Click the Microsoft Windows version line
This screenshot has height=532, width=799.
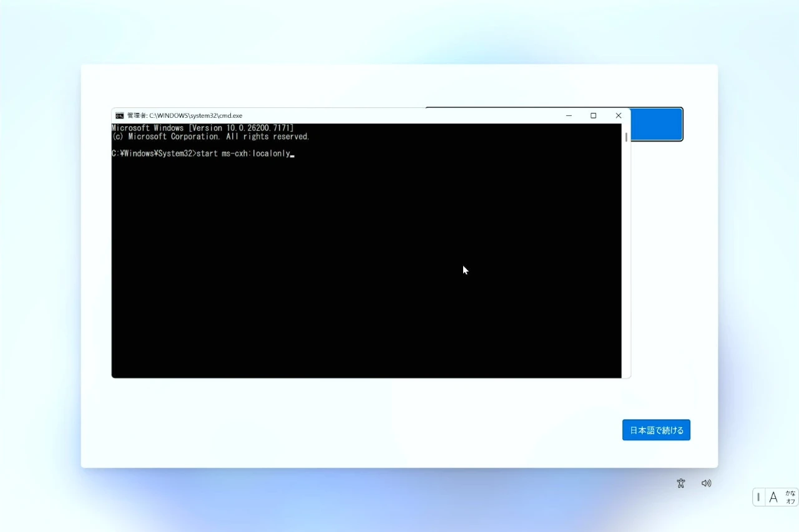(202, 128)
